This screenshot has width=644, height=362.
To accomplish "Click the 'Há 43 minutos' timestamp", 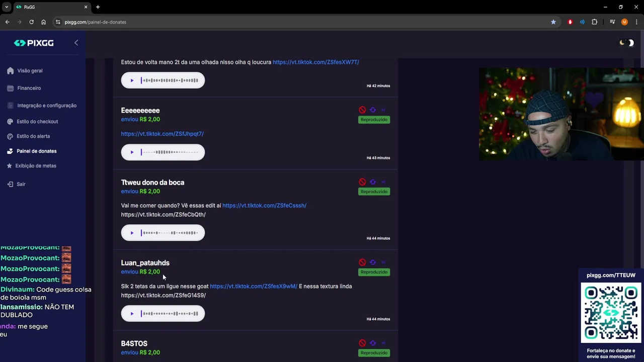I will (378, 158).
